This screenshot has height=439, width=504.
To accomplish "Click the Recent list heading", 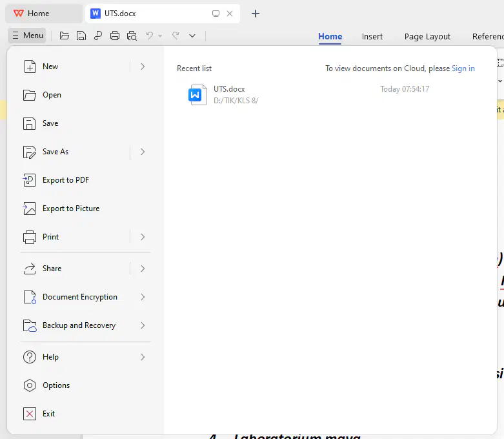I will 194,68.
